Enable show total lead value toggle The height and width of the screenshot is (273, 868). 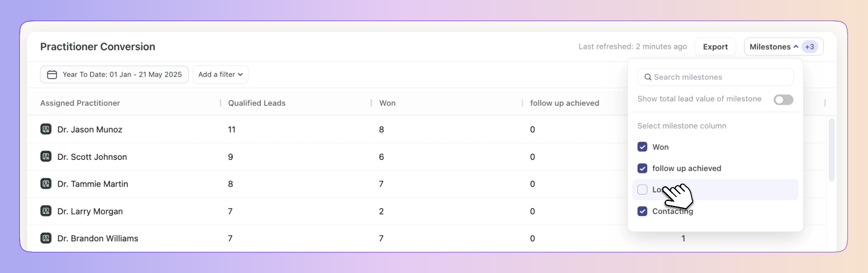coord(783,100)
